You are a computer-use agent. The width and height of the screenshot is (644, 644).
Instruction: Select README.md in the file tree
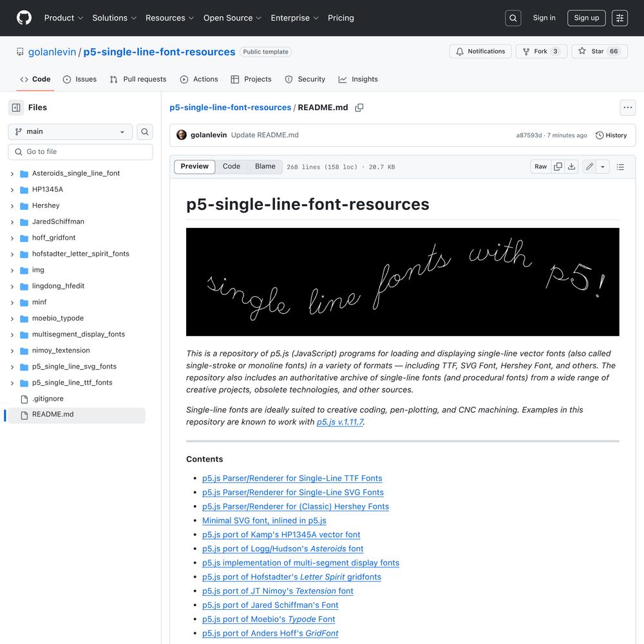click(77, 415)
